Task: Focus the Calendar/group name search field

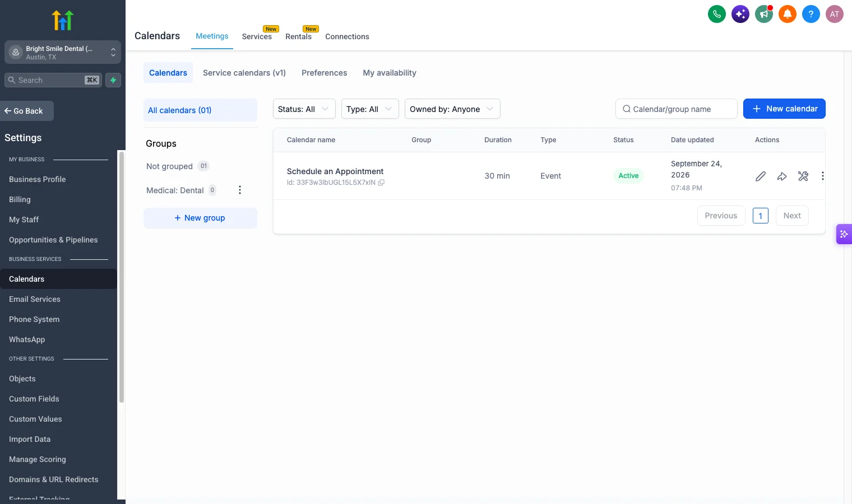Action: [x=677, y=109]
